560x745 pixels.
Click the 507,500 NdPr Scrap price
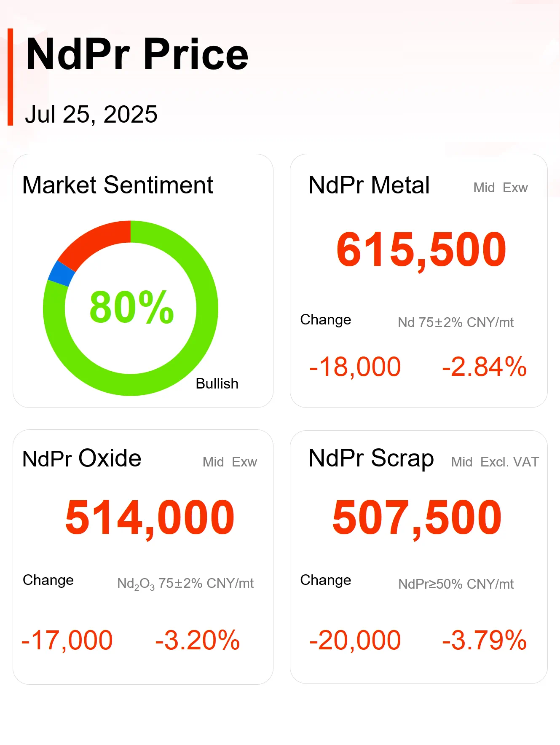[x=417, y=517]
